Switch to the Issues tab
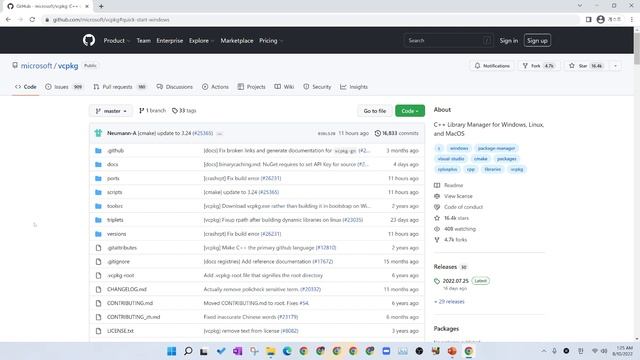 [64, 87]
